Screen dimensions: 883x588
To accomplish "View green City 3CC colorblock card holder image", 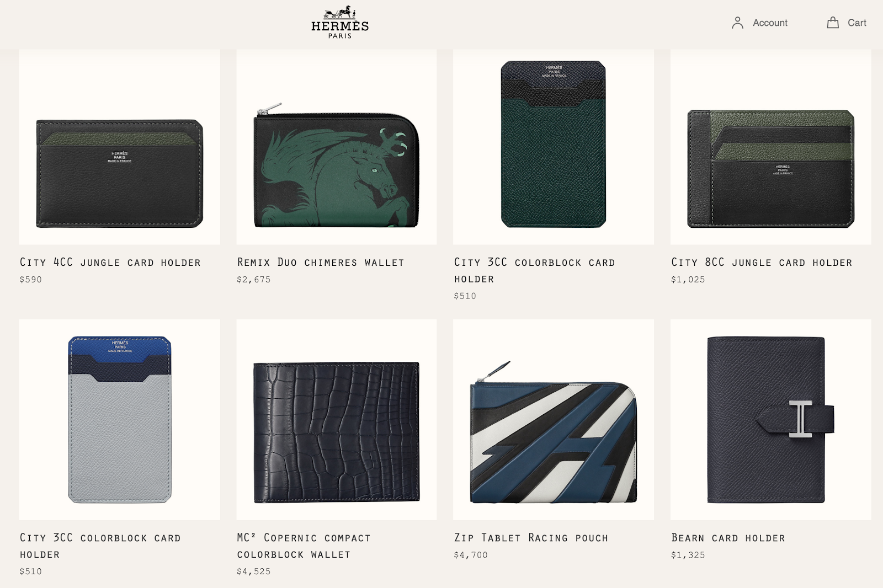I will 554,147.
